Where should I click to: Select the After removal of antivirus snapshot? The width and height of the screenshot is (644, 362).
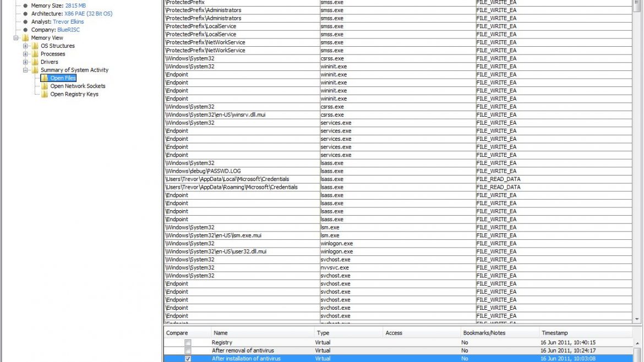398,350
